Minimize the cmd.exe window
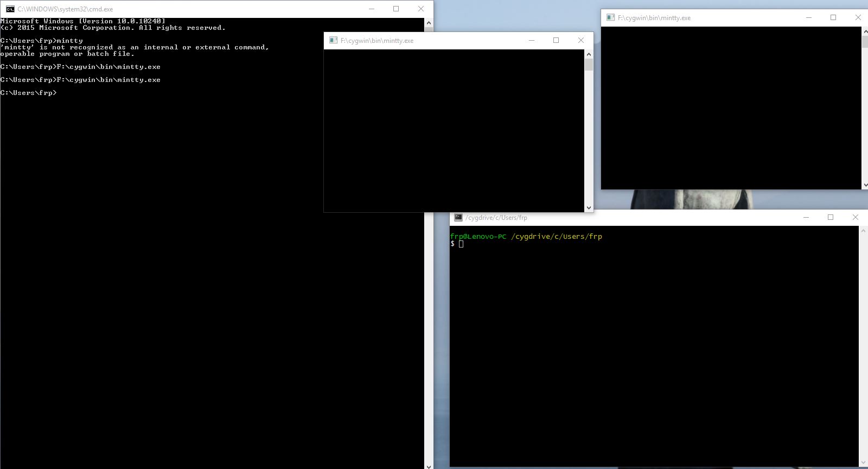The image size is (868, 469). coord(372,9)
